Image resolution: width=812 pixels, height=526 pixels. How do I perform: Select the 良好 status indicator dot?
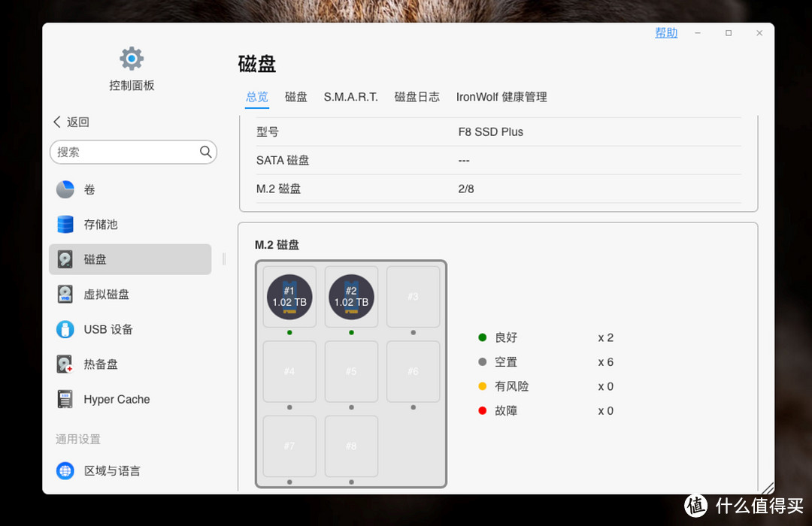482,337
